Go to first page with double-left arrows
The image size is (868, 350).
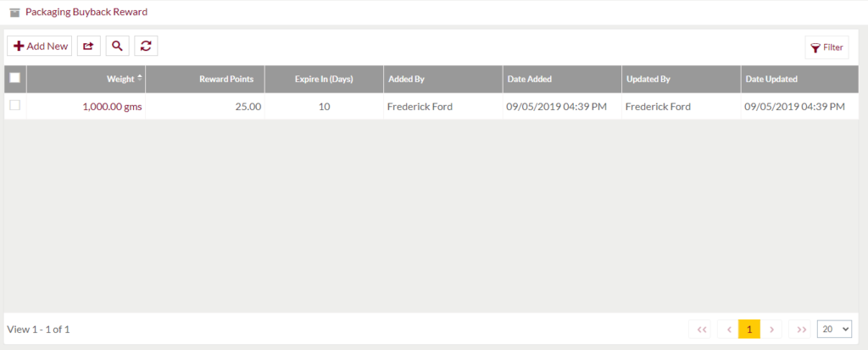[702, 330]
